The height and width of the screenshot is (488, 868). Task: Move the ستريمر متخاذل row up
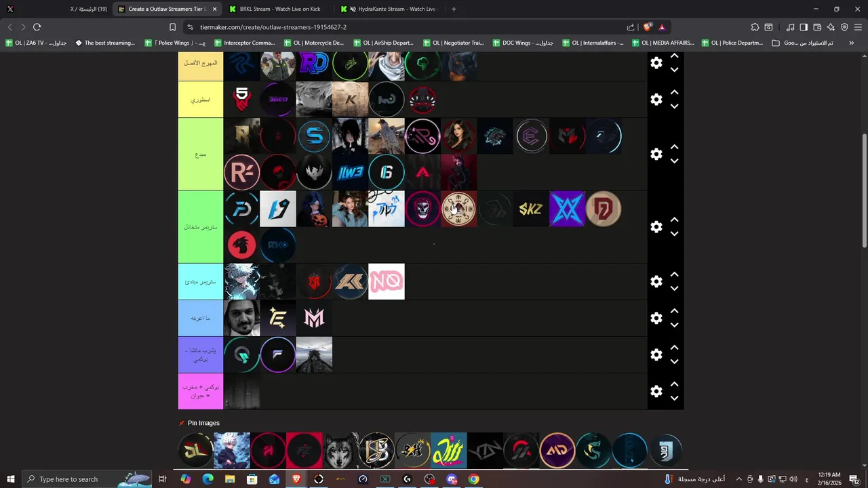coord(674,220)
